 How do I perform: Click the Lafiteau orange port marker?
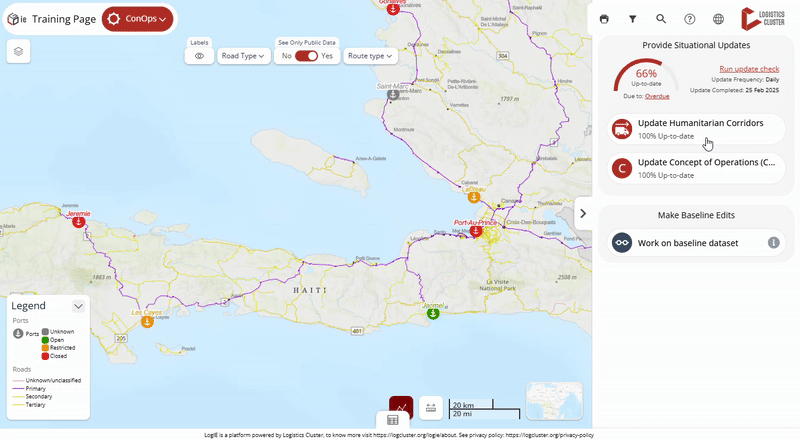tap(474, 197)
